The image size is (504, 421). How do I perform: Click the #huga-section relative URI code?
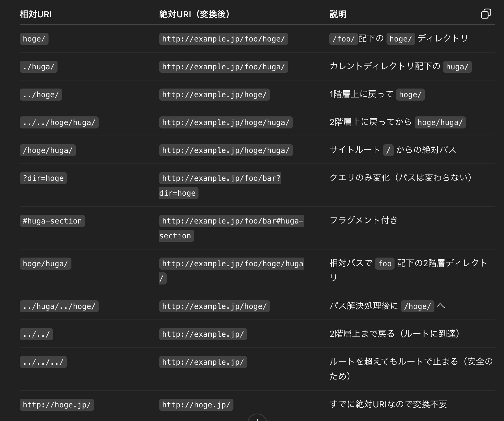coord(52,221)
